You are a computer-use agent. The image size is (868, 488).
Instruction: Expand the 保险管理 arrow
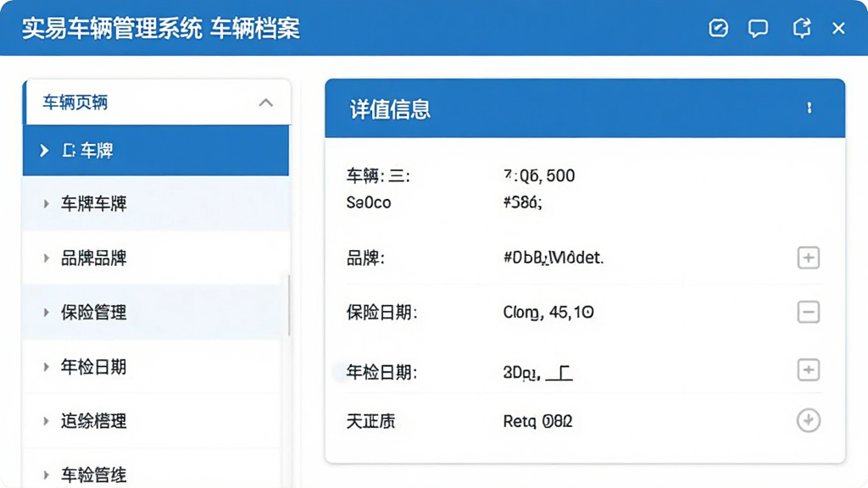[x=47, y=313]
